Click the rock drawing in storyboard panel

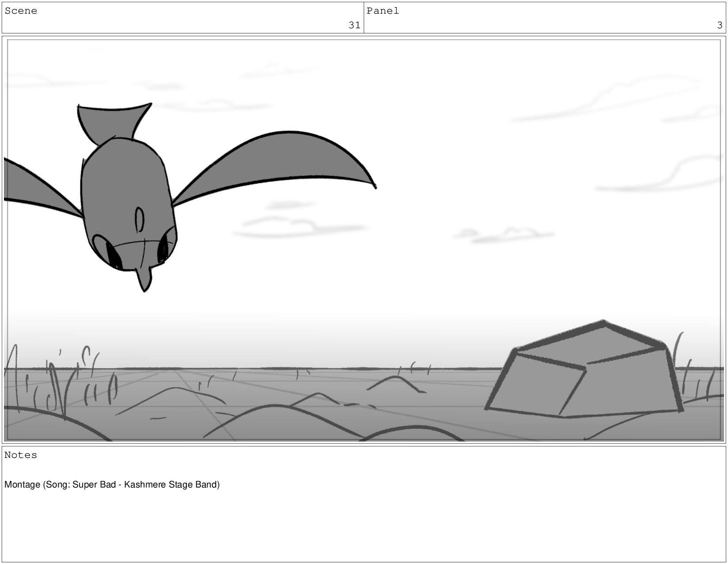coord(584,369)
